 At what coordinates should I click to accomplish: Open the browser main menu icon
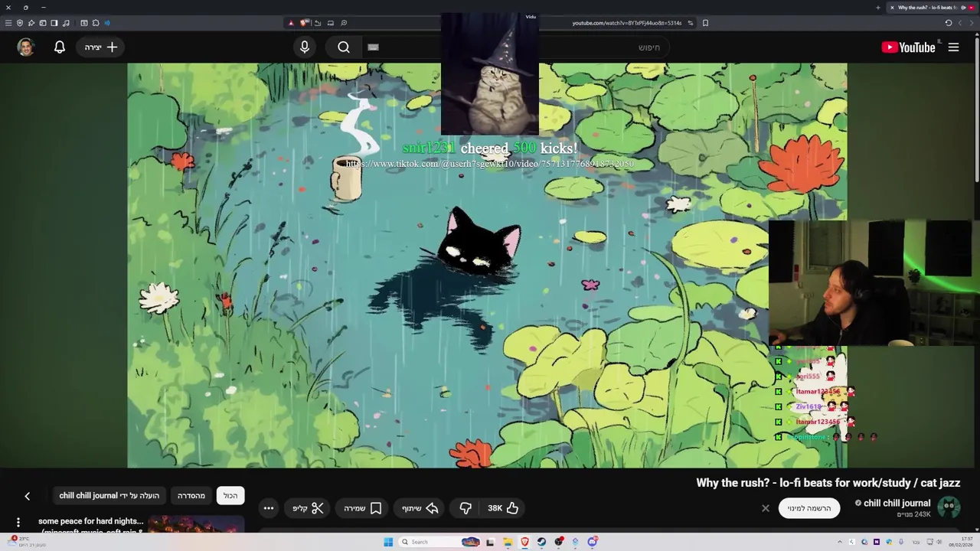8,23
